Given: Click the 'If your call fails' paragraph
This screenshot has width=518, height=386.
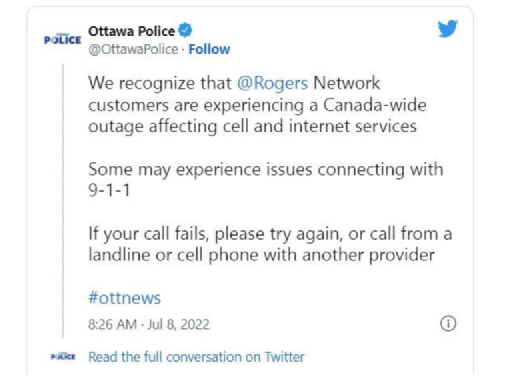Looking at the screenshot, I should 270,244.
